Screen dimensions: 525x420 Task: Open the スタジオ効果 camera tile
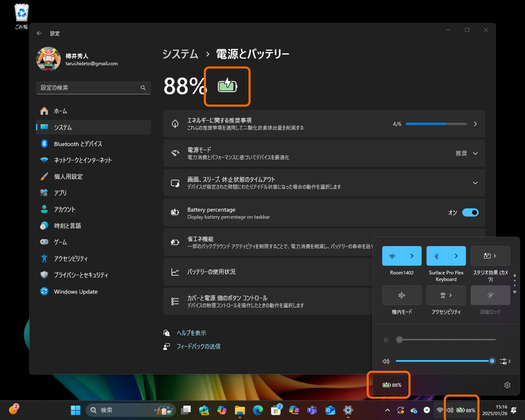(x=491, y=256)
